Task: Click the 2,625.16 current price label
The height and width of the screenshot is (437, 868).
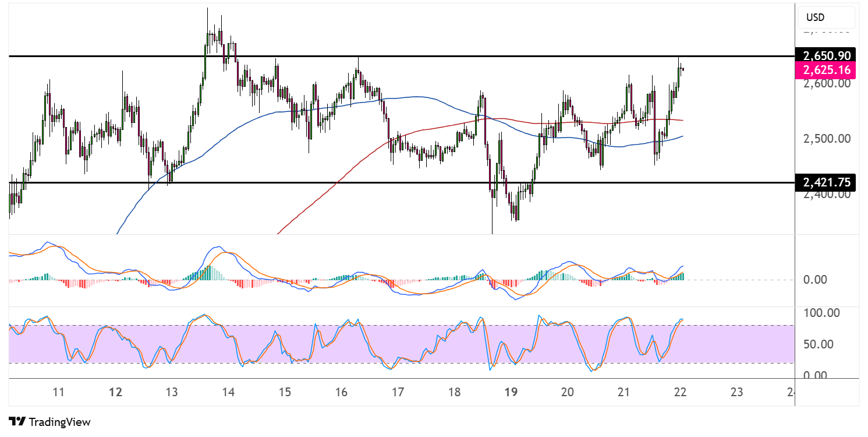Action: pos(827,71)
